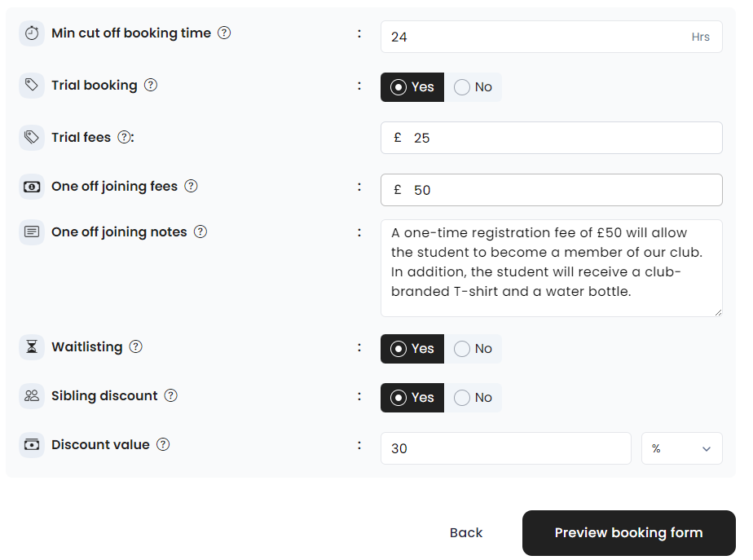The image size is (753, 560).
Task: Click One off joining fees help icon
Action: [191, 187]
